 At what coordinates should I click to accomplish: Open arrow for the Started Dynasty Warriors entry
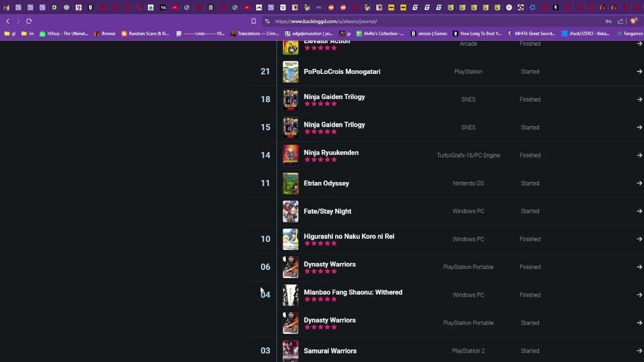coord(639,323)
